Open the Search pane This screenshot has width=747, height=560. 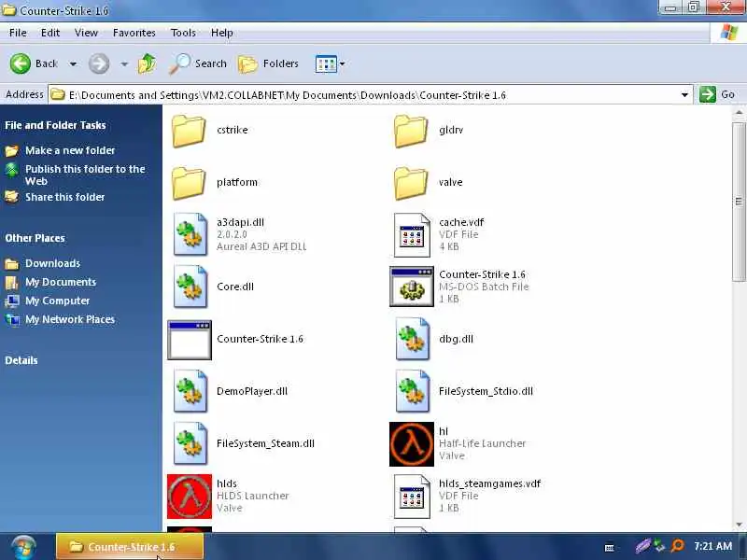198,63
